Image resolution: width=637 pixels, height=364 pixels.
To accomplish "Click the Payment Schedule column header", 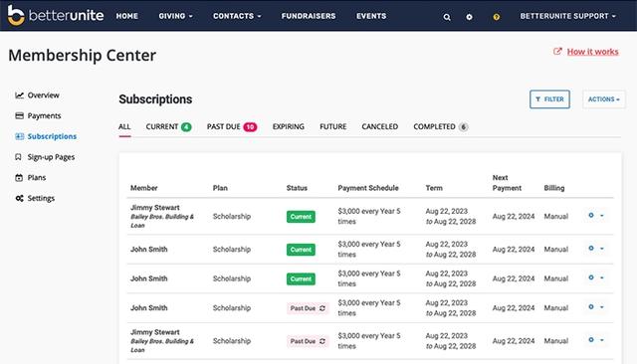I will pos(368,188).
